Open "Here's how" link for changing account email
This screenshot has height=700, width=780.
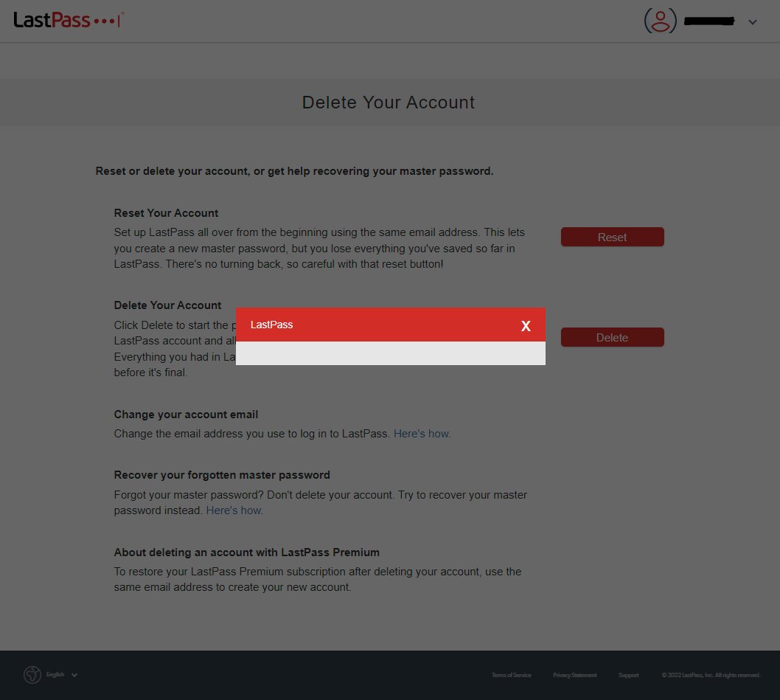click(x=422, y=434)
